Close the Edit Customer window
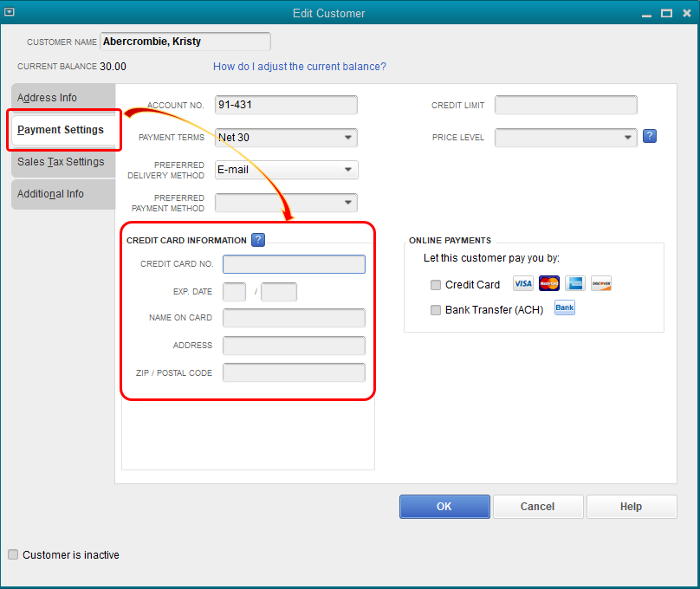 click(687, 13)
